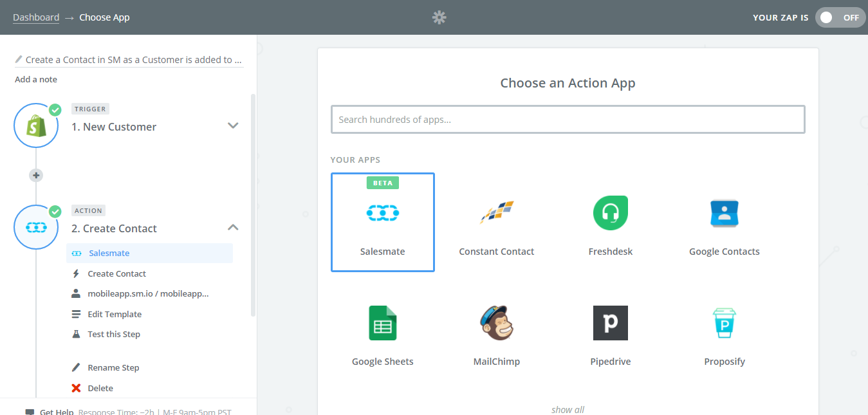Screen dimensions: 868x415
Task: Expand the New Customer trigger step
Action: (233, 125)
